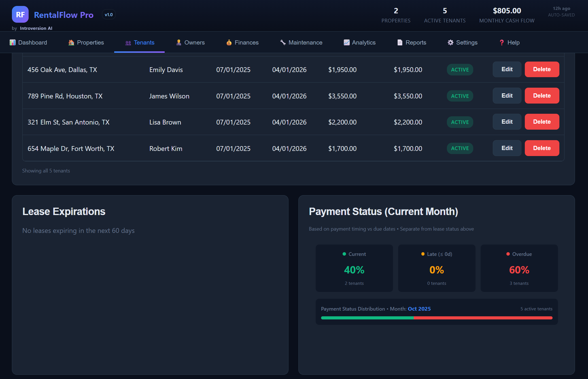Click the Analytics chart icon

pos(346,42)
